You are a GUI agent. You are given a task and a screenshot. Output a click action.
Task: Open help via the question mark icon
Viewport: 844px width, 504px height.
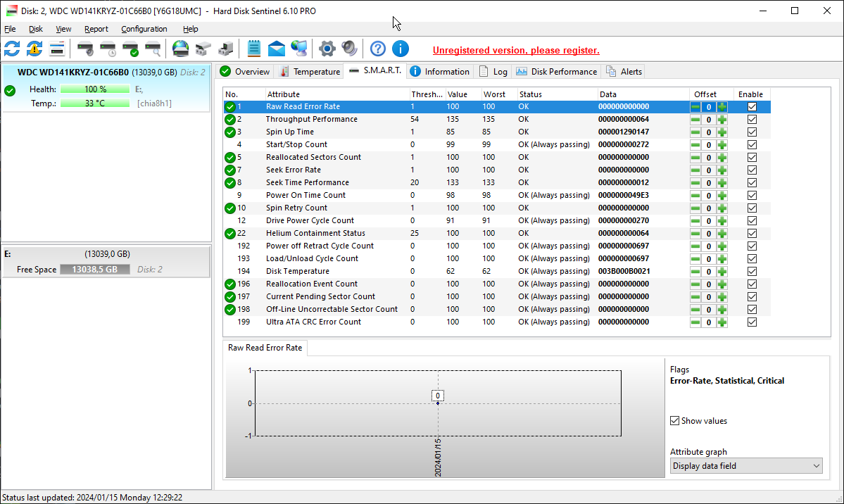tap(378, 49)
